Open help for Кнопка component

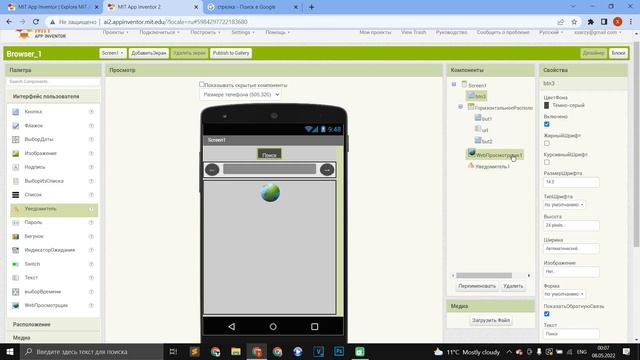91,112
